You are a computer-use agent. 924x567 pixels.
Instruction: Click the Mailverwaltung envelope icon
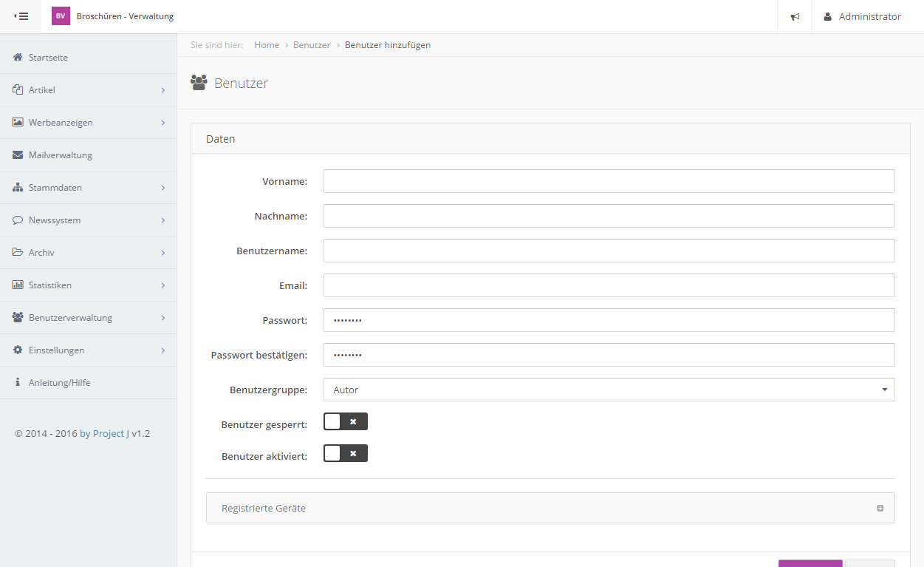pyautogui.click(x=18, y=155)
